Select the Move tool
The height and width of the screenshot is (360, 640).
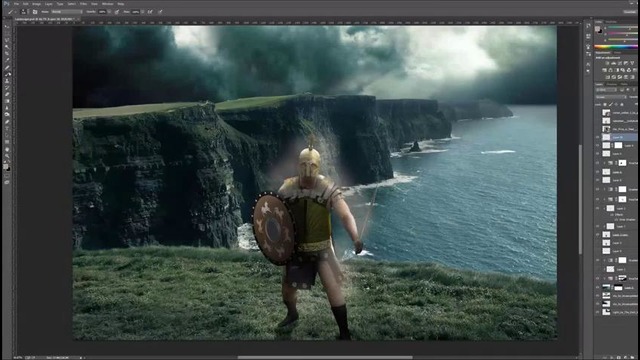(x=7, y=26)
